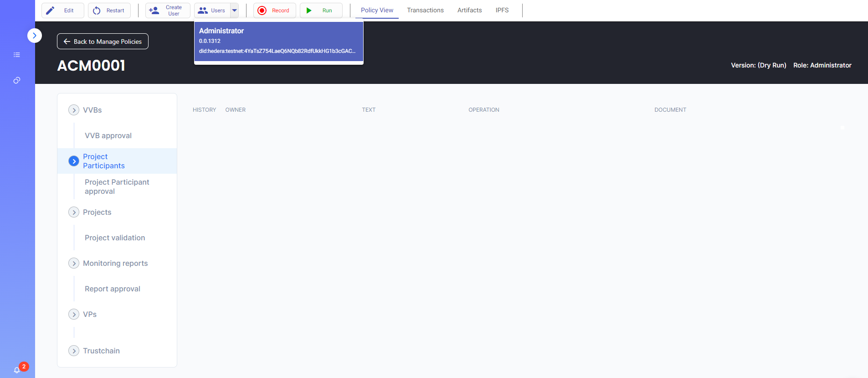Expand the left sidebar with arrow button
This screenshot has height=378, width=868.
(35, 36)
